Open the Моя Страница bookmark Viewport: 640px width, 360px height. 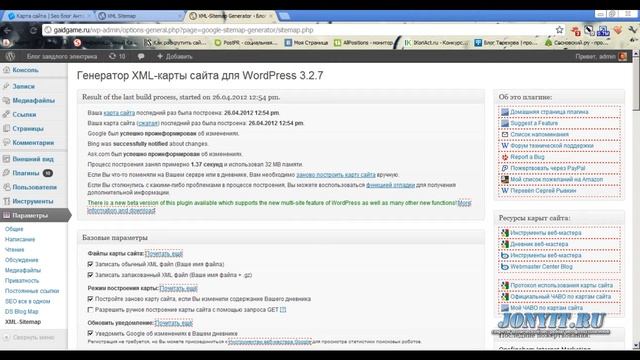click(307, 42)
